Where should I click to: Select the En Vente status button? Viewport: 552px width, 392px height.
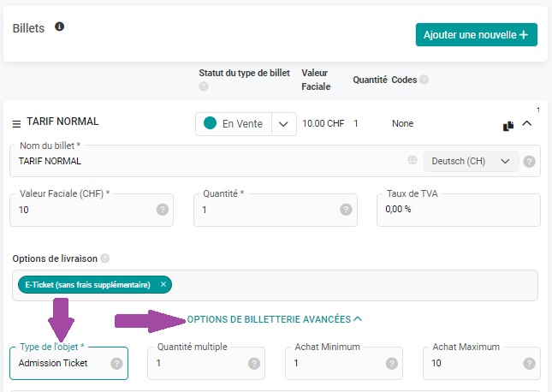pyautogui.click(x=234, y=124)
